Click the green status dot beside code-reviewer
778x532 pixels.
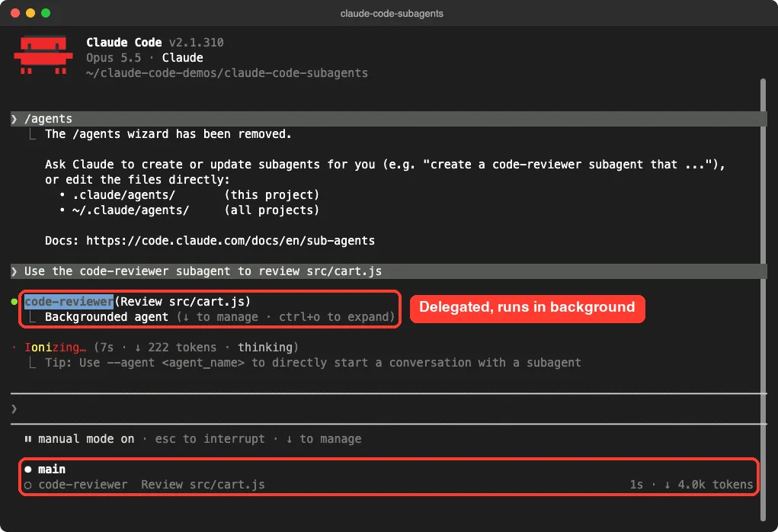(14, 302)
